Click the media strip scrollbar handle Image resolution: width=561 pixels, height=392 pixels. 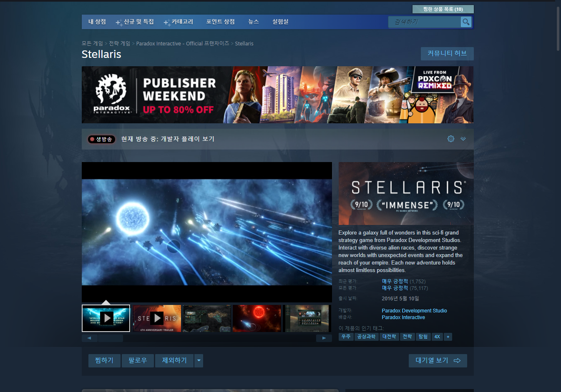[x=111, y=338]
